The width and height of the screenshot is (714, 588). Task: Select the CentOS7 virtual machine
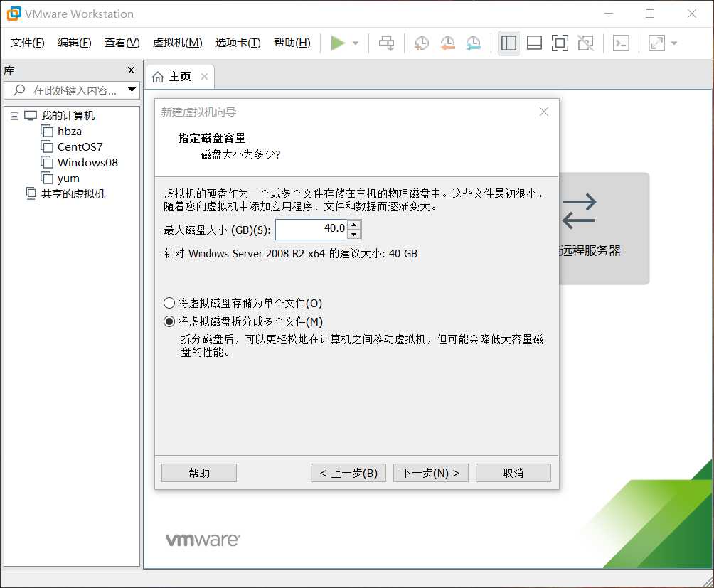click(x=80, y=147)
